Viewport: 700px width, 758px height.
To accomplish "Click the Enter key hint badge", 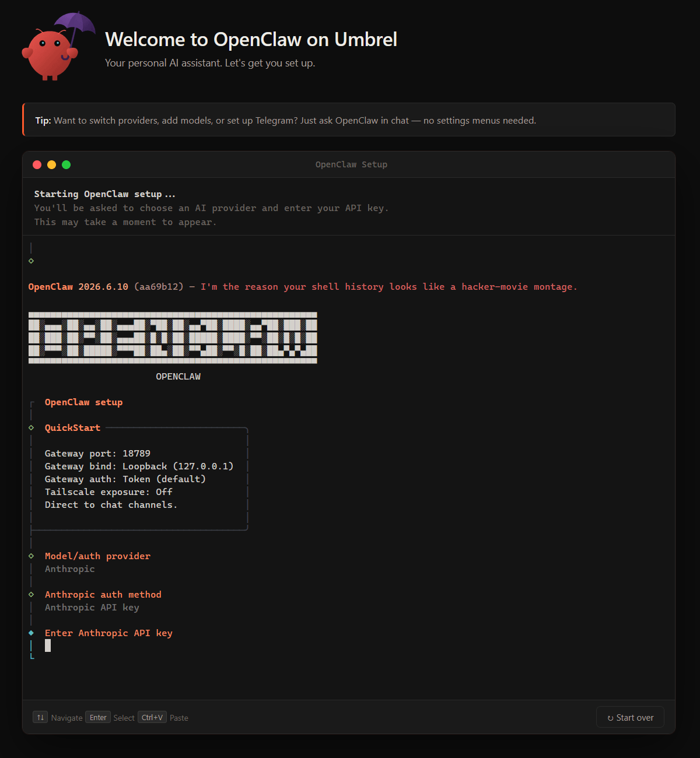I will pyautogui.click(x=98, y=717).
